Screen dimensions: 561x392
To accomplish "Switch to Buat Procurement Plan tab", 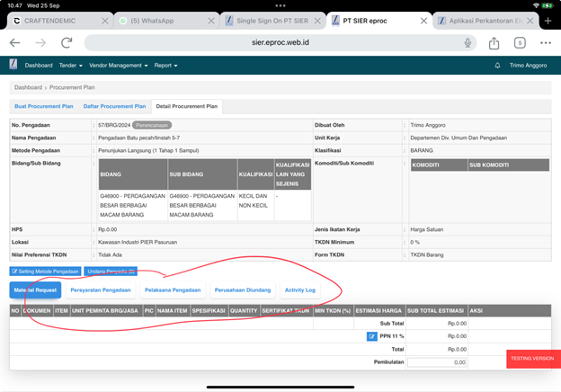I will pyautogui.click(x=43, y=106).
